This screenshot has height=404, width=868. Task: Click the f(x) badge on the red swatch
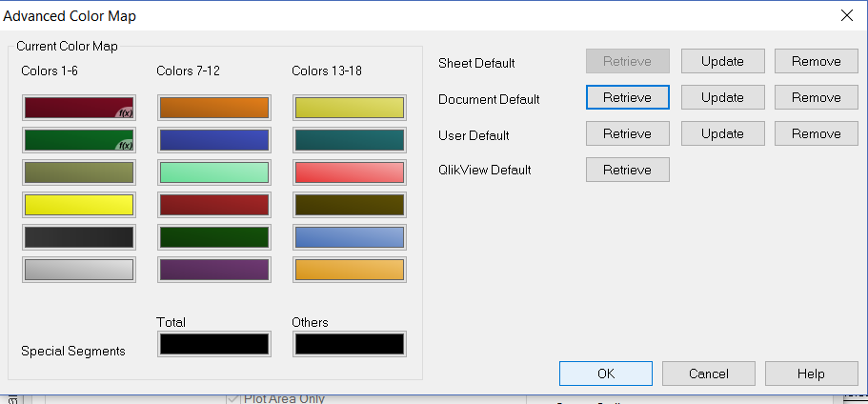pos(125,112)
